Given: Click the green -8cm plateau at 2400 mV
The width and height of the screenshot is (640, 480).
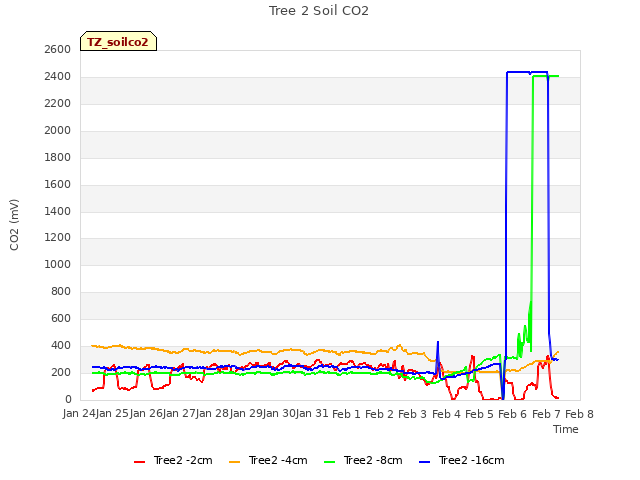Looking at the screenshot, I should click(546, 76).
